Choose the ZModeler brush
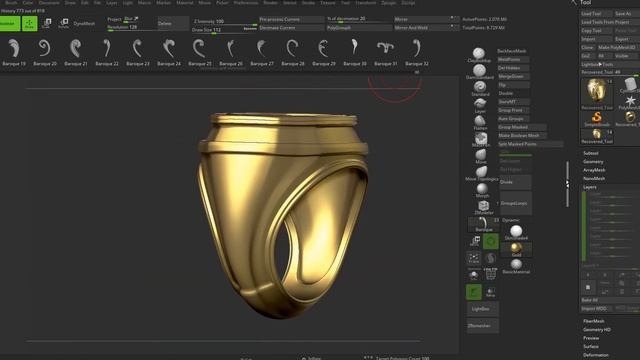Viewport: 640px width, 360px height. (484, 207)
